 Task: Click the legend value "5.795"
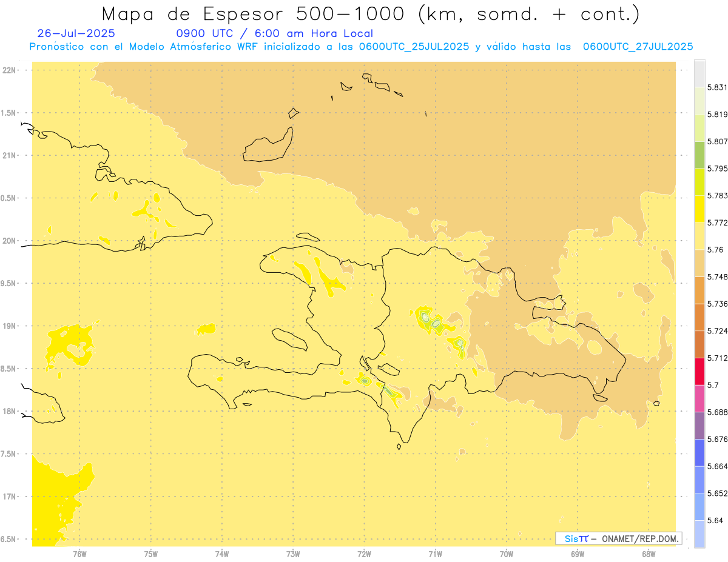(717, 169)
